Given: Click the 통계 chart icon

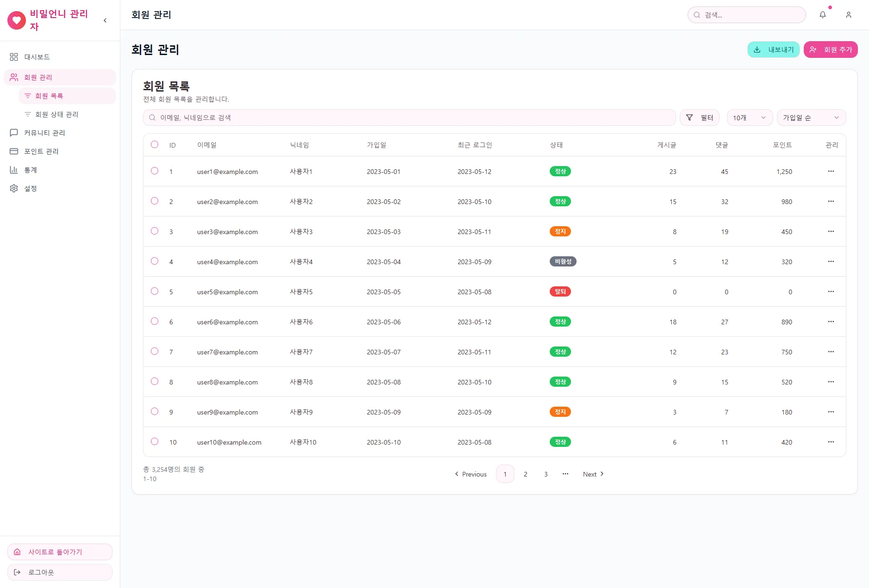Looking at the screenshot, I should pyautogui.click(x=14, y=170).
